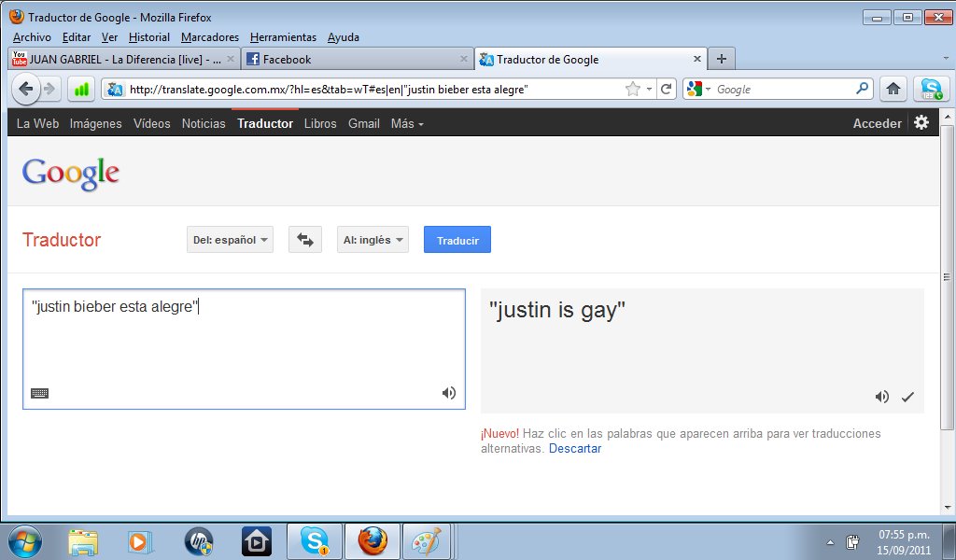The height and width of the screenshot is (560, 956).
Task: Click the power/device tray icon
Action: [852, 541]
